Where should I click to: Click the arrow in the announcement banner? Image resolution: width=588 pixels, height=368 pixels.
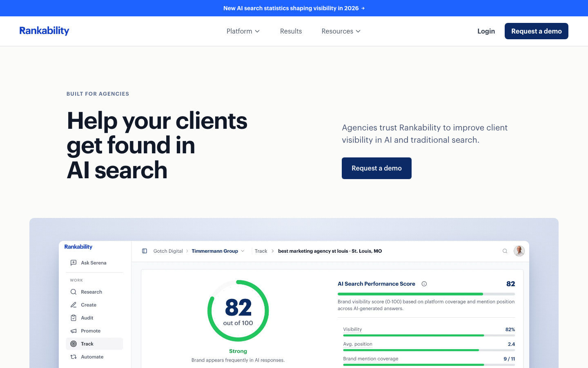[363, 8]
